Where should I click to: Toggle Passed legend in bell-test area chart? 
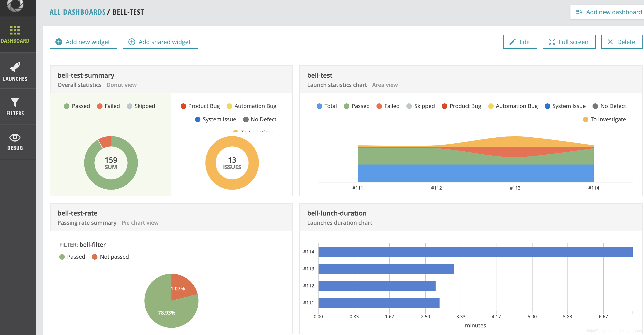click(x=356, y=106)
